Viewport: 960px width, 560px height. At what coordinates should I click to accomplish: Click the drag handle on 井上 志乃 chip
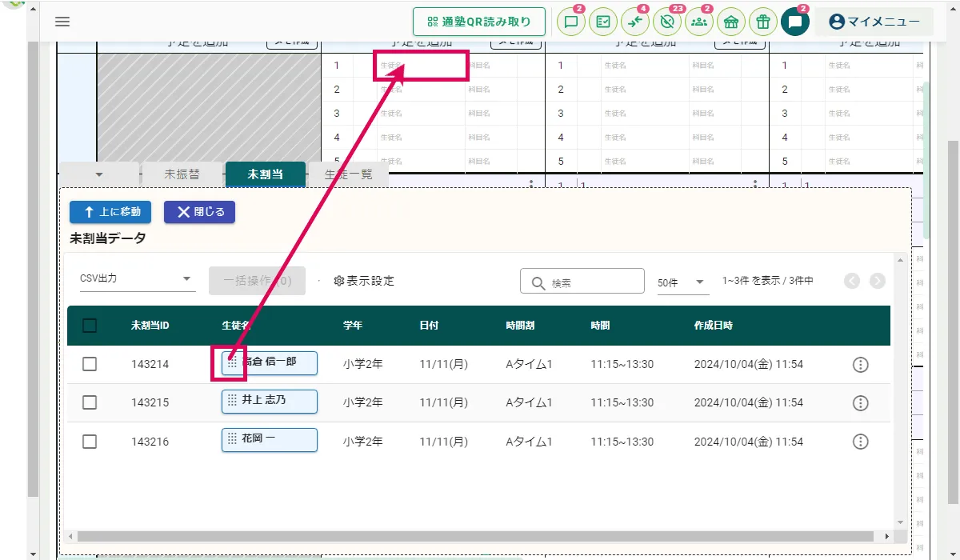(232, 400)
